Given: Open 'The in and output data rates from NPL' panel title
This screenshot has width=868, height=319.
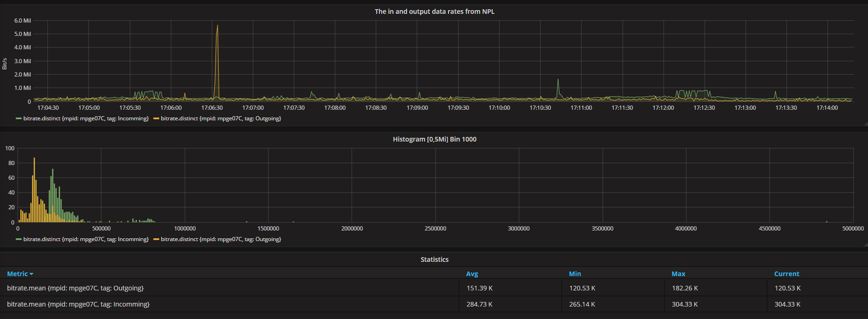Looking at the screenshot, I should [434, 12].
